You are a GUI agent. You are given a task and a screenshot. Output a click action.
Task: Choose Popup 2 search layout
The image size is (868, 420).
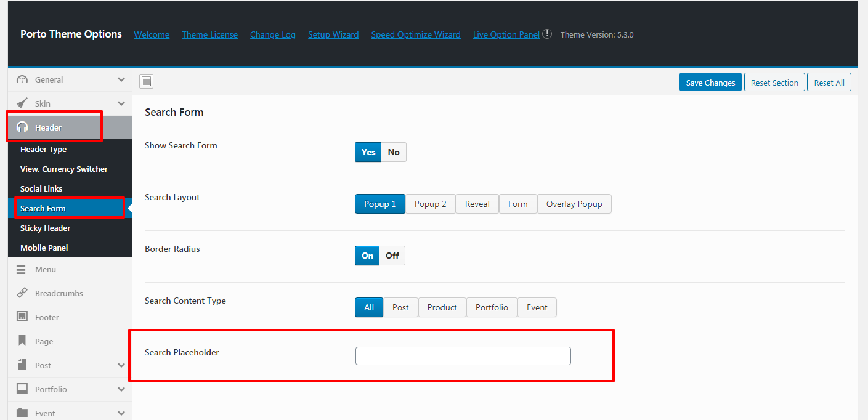click(431, 204)
